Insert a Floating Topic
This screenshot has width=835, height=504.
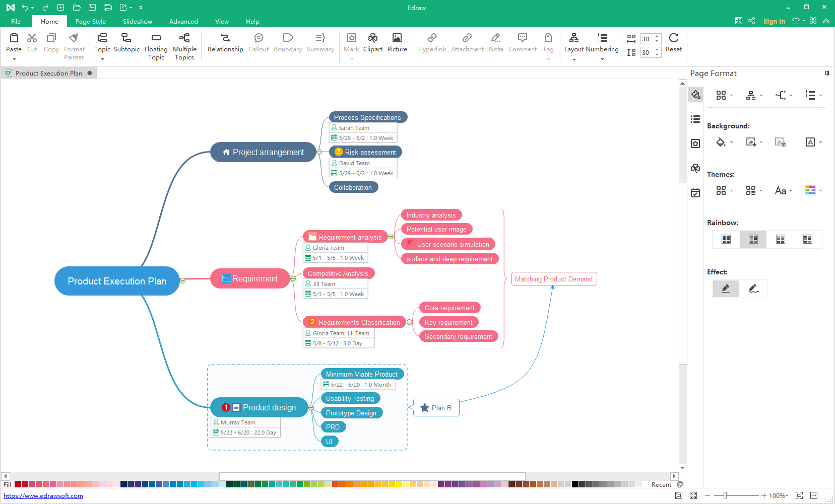156,38
